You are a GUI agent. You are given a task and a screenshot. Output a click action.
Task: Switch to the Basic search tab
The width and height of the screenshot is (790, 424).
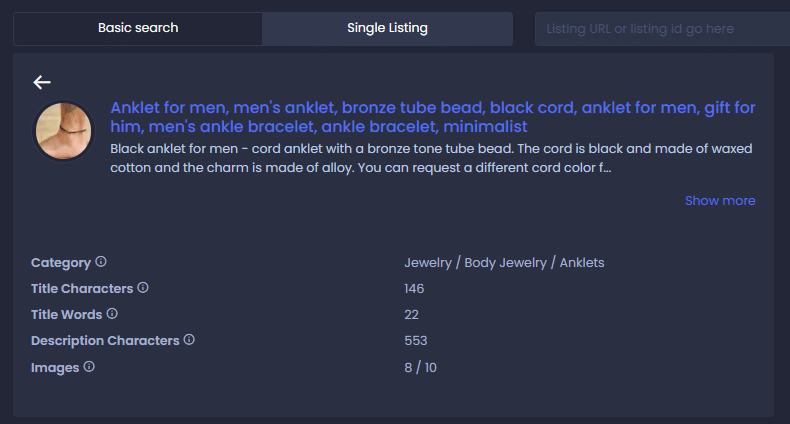(138, 28)
